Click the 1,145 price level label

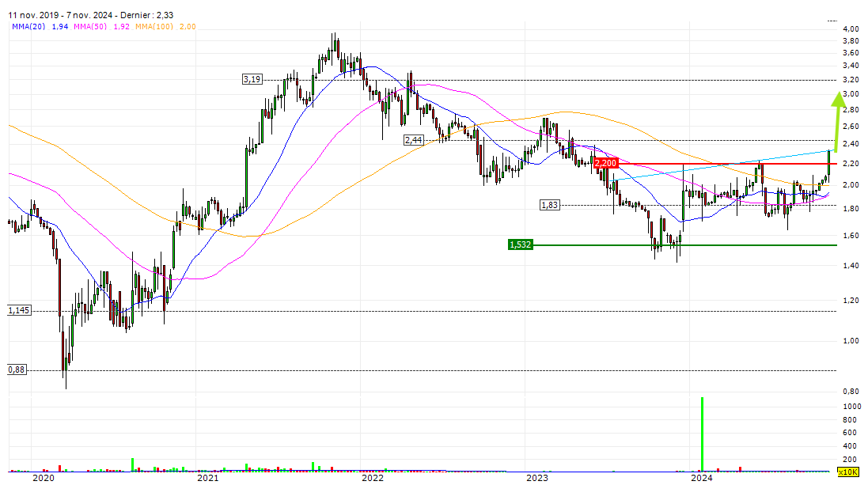[19, 310]
